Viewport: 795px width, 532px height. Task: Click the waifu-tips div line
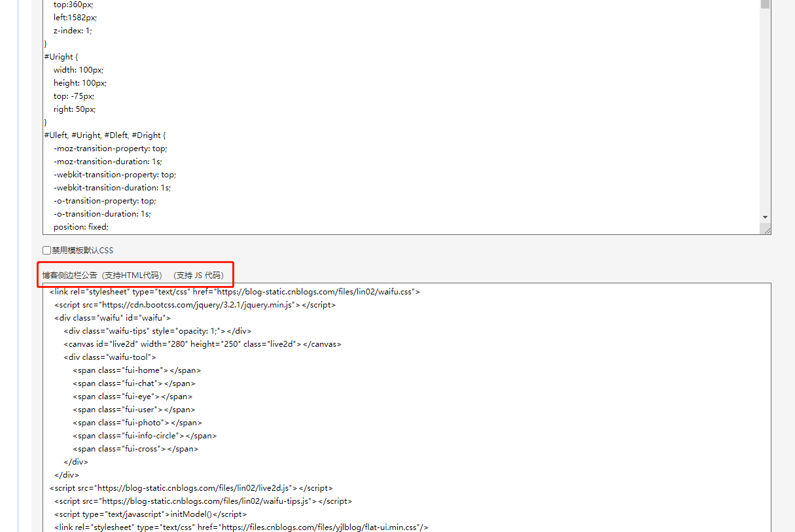coord(158,331)
